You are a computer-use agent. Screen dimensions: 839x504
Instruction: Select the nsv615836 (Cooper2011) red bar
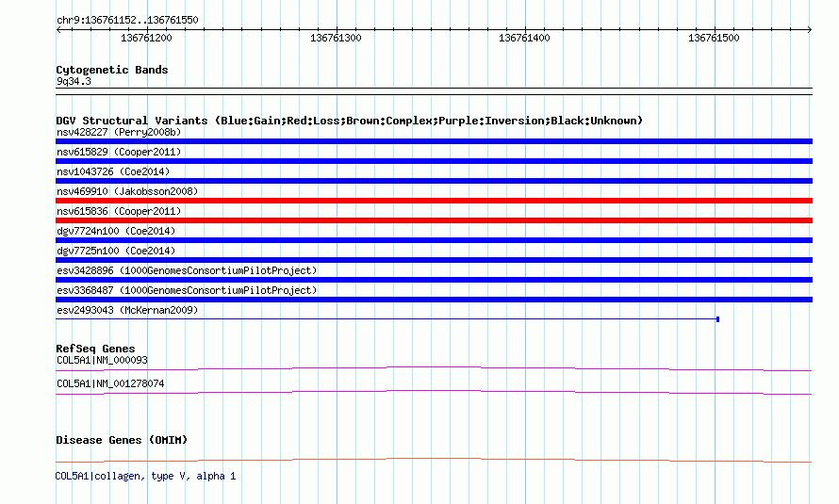(434, 220)
